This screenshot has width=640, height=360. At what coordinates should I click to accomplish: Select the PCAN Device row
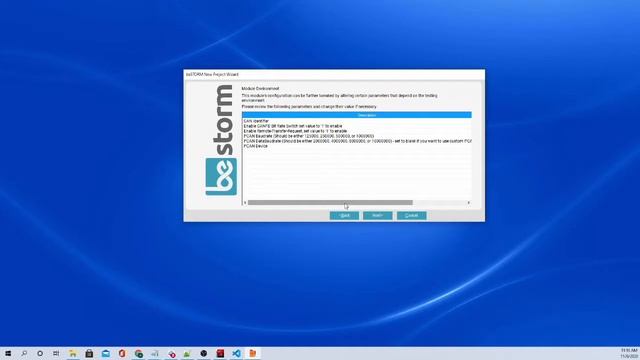click(357, 146)
